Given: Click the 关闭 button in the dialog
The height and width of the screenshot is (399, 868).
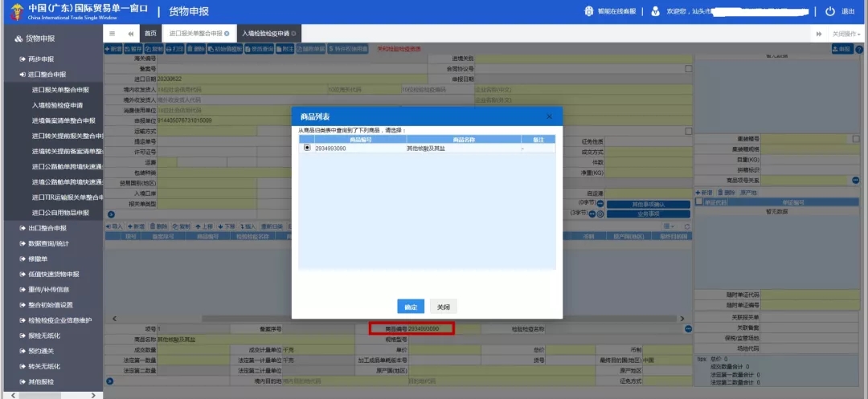Looking at the screenshot, I should pos(444,307).
